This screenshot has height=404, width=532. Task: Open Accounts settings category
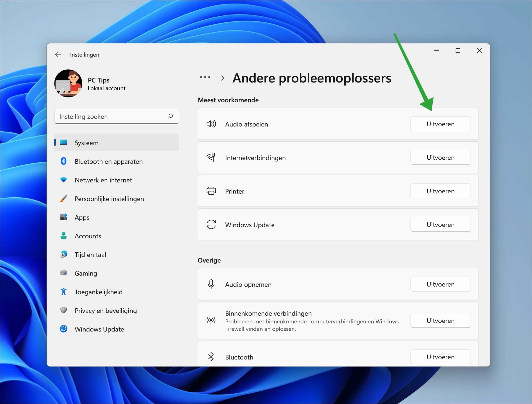(x=117, y=236)
